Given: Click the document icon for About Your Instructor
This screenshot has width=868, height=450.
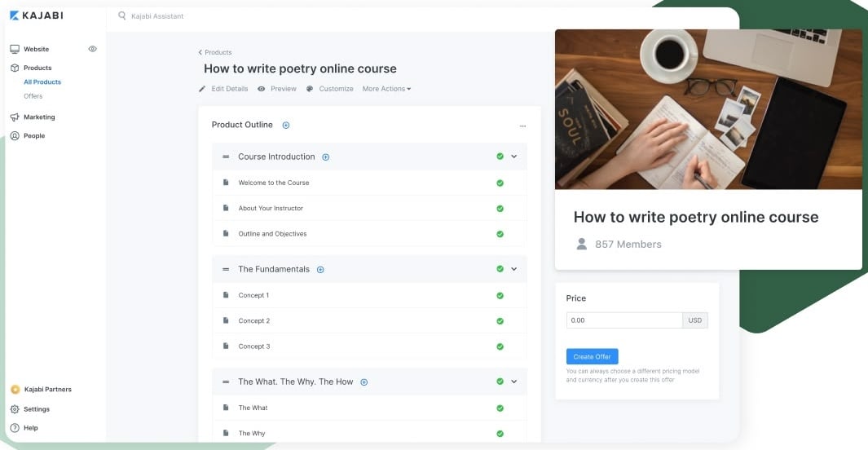Looking at the screenshot, I should pos(226,208).
